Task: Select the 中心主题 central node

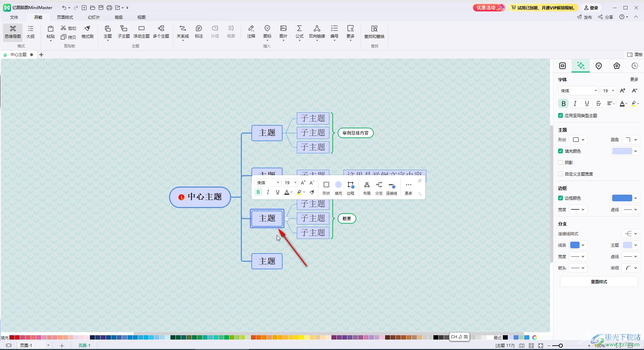Action: [x=200, y=197]
